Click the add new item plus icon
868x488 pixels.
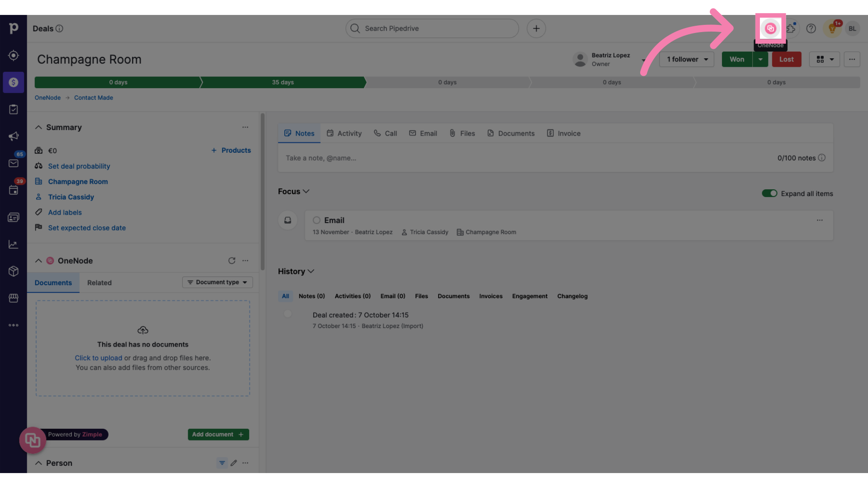pos(535,28)
